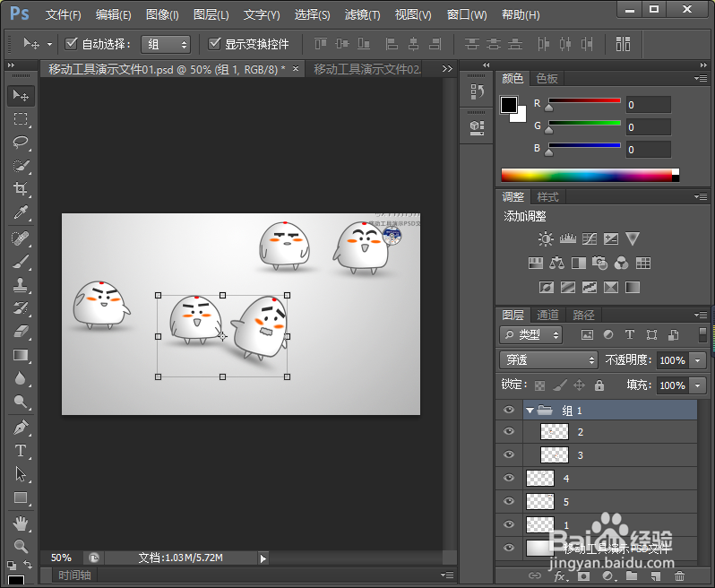Switch to the 样式 tab
This screenshot has height=588, width=715.
click(547, 197)
